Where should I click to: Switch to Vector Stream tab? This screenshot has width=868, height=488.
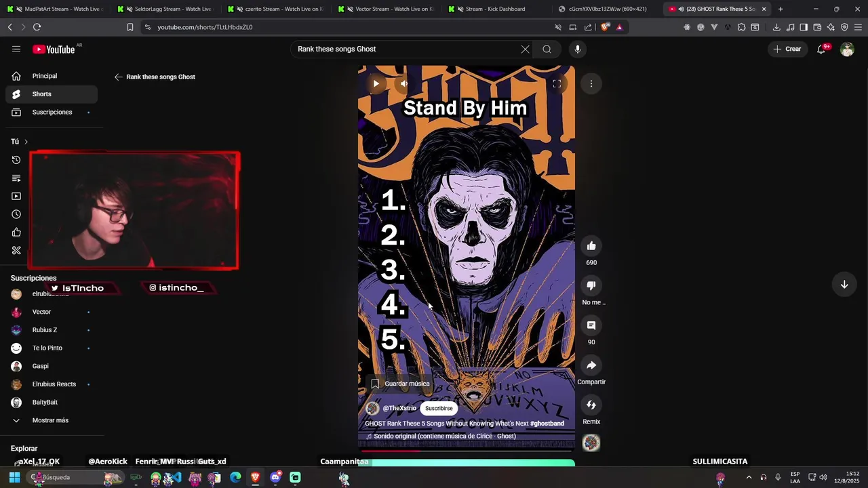pos(387,9)
